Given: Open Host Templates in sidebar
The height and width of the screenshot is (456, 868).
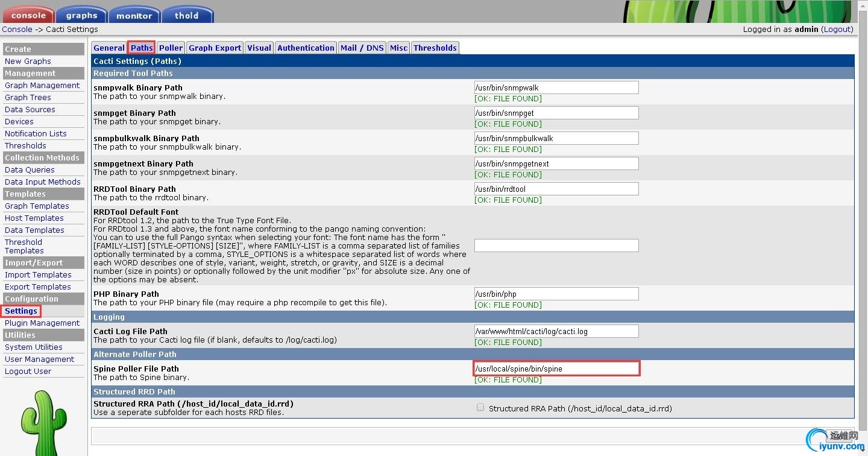Looking at the screenshot, I should pyautogui.click(x=34, y=218).
